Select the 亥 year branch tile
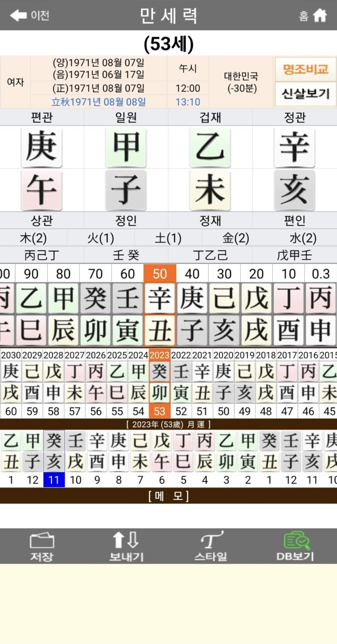The image size is (337, 644). coord(294,190)
